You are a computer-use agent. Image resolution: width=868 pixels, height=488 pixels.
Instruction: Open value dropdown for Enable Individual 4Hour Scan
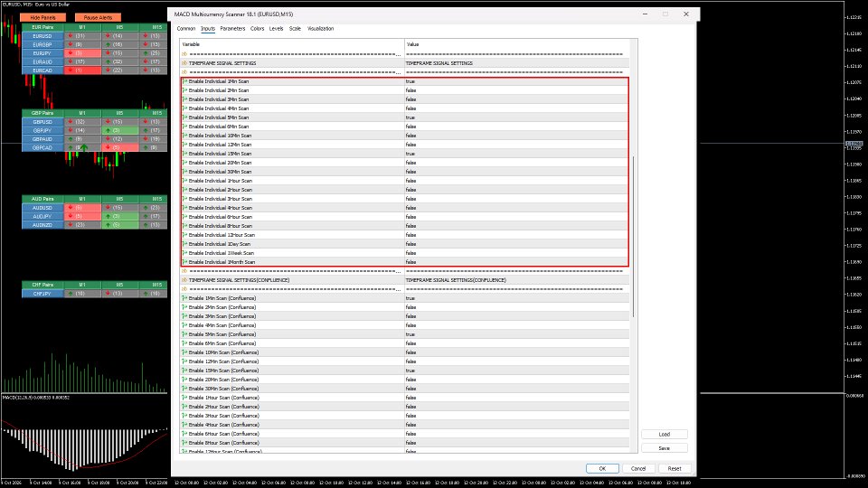(516, 208)
